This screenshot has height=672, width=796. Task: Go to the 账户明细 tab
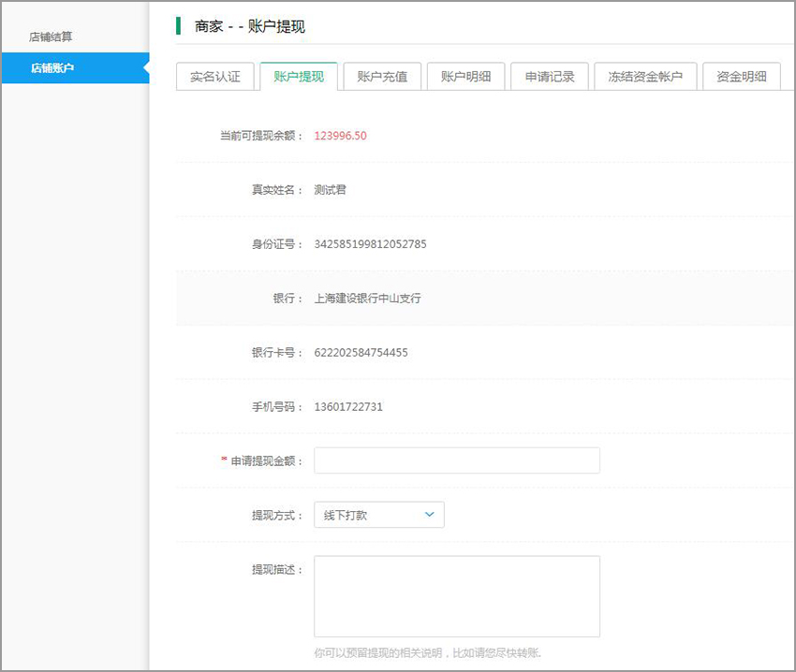465,77
